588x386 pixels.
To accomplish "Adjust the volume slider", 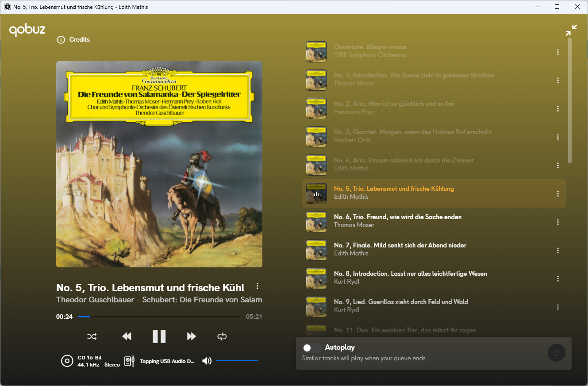I will click(237, 361).
